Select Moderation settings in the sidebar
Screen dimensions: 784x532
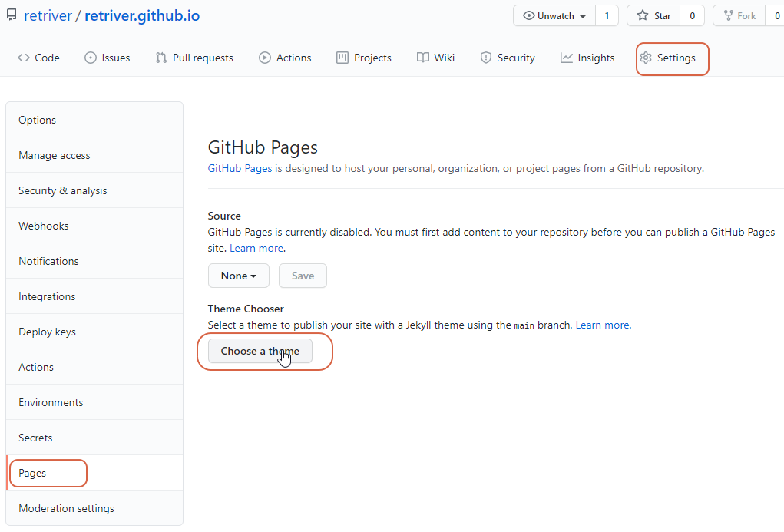pos(94,508)
